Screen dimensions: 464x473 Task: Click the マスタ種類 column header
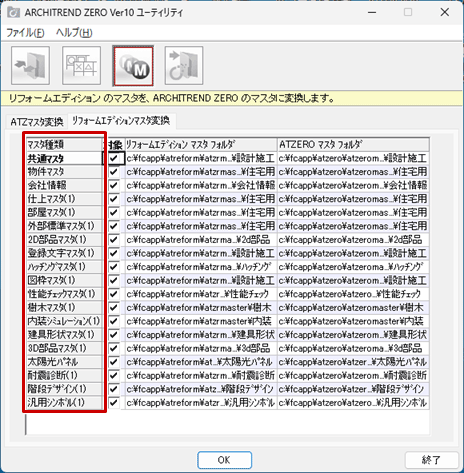tap(64, 145)
